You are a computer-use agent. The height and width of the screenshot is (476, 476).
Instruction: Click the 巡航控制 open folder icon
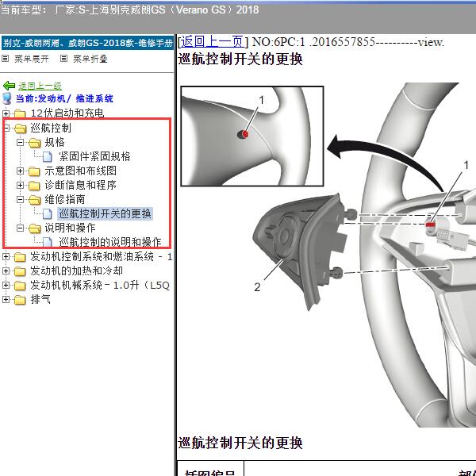pyautogui.click(x=20, y=129)
